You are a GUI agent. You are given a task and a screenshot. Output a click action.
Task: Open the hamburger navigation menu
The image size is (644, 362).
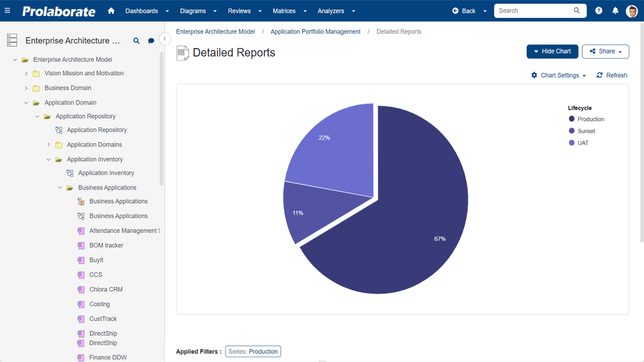click(x=7, y=10)
